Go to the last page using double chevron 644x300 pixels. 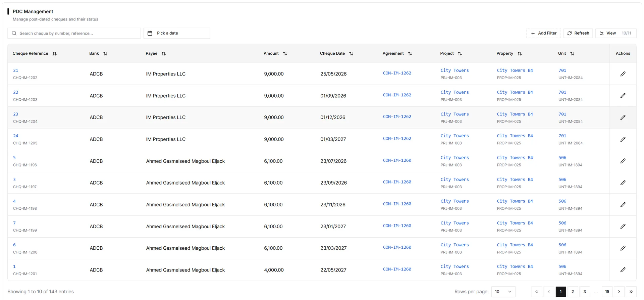[x=631, y=292]
